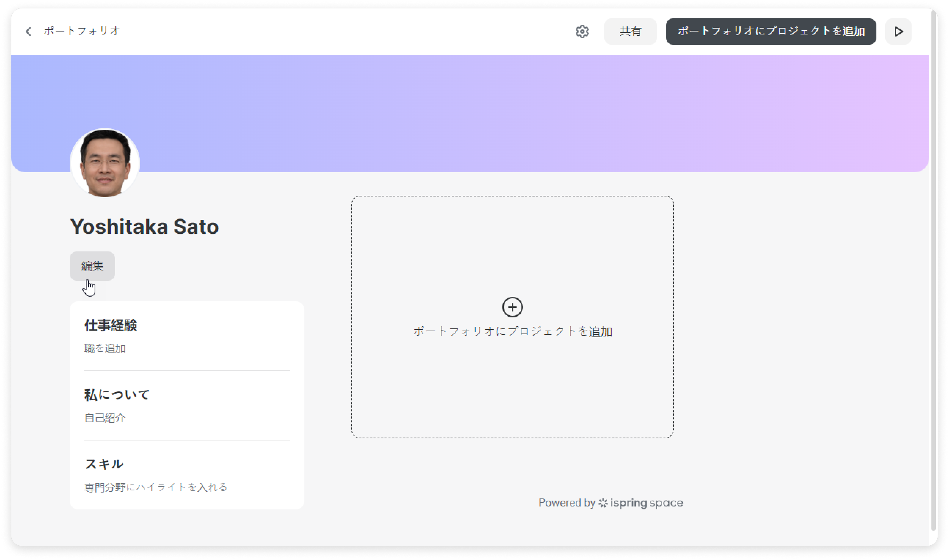Click the 編集 edit button
This screenshot has height=560, width=949.
(92, 266)
